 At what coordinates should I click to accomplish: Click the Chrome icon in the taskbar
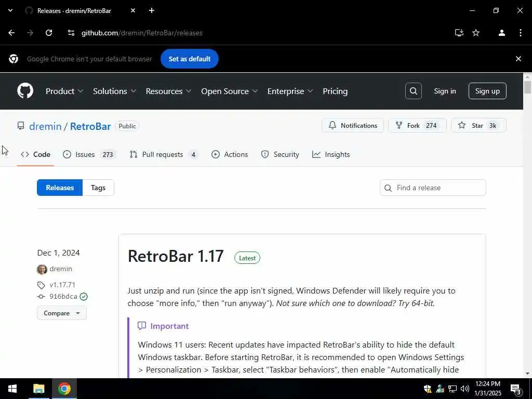click(x=64, y=389)
